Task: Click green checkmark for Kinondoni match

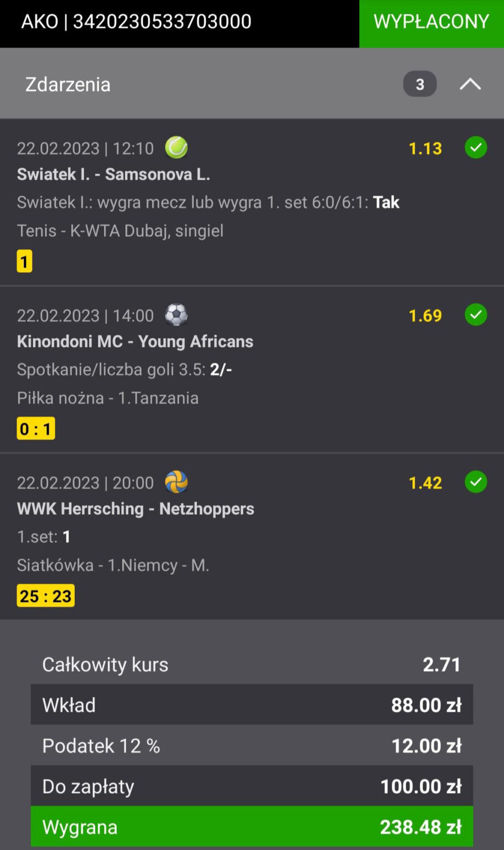Action: (x=476, y=315)
